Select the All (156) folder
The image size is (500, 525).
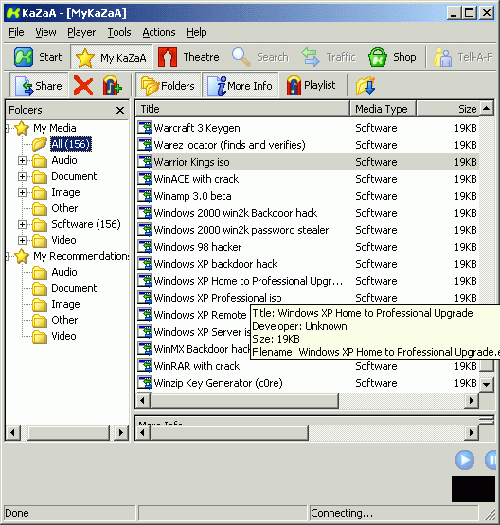(71, 144)
